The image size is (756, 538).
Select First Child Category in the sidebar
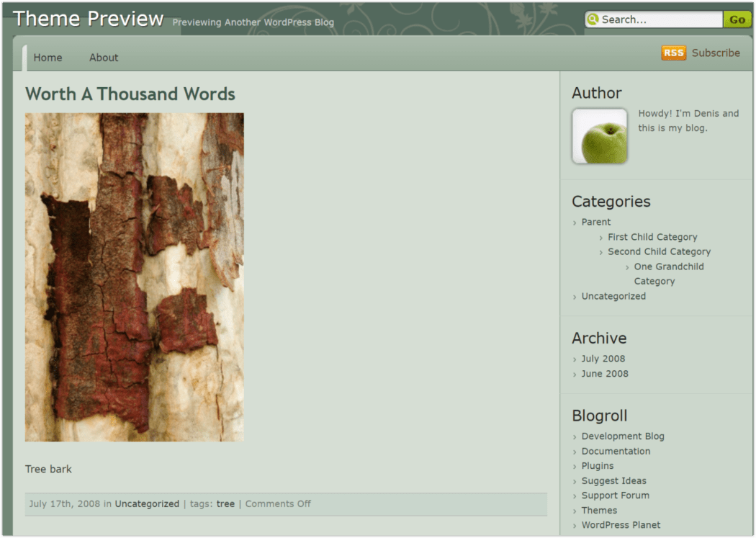(x=652, y=236)
